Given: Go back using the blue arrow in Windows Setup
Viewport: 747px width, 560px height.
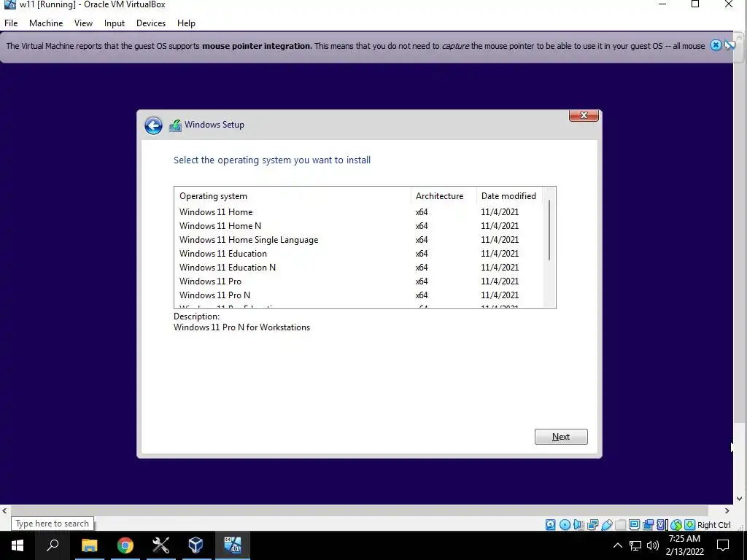Looking at the screenshot, I should [x=153, y=125].
